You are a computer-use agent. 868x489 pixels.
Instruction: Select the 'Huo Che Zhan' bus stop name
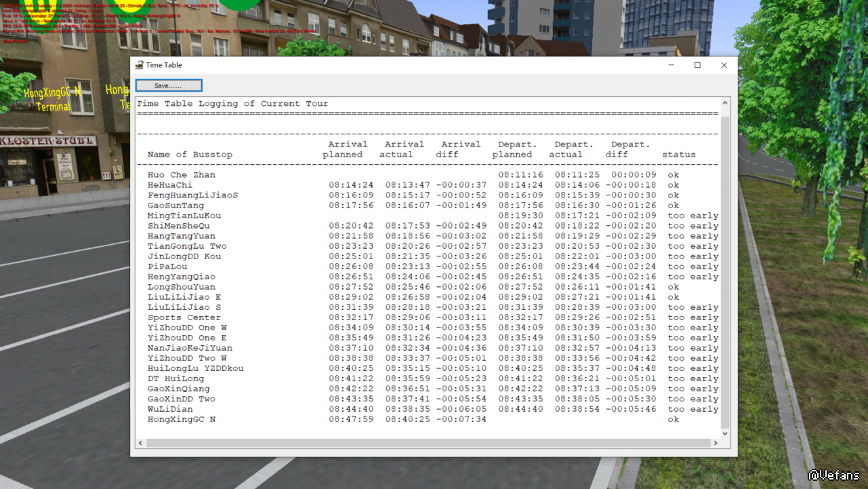point(182,175)
